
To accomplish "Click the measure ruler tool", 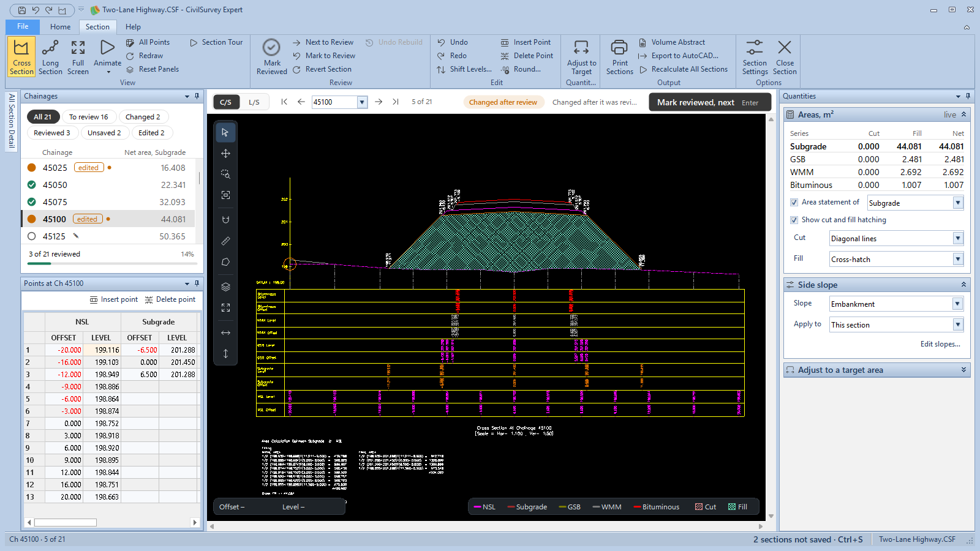I will pos(225,241).
